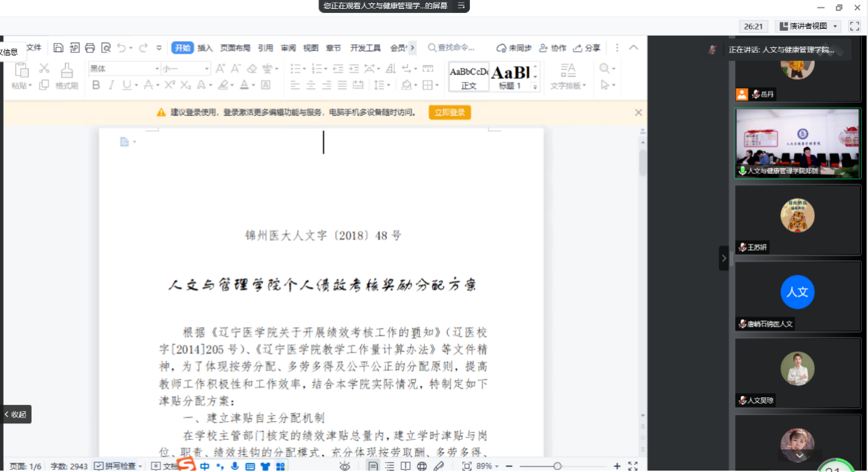This screenshot has height=472, width=868.
Task: Toggle fullscreen view in the meeting window
Action: coord(854,26)
